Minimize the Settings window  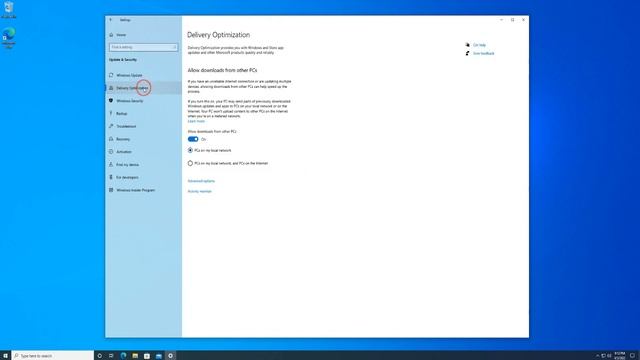tap(501, 20)
